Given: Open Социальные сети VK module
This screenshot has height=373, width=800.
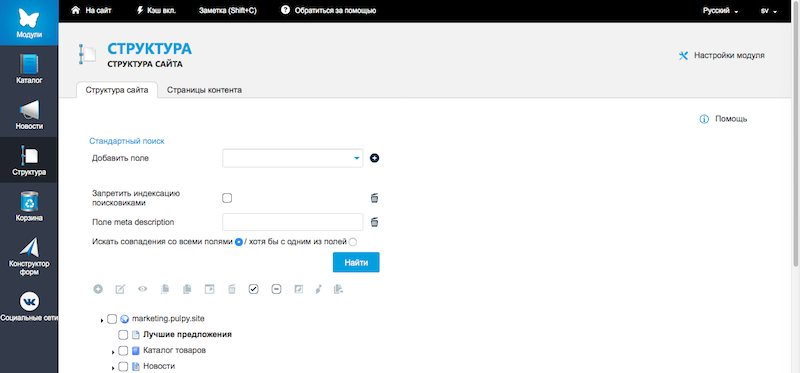Looking at the screenshot, I should 29,307.
